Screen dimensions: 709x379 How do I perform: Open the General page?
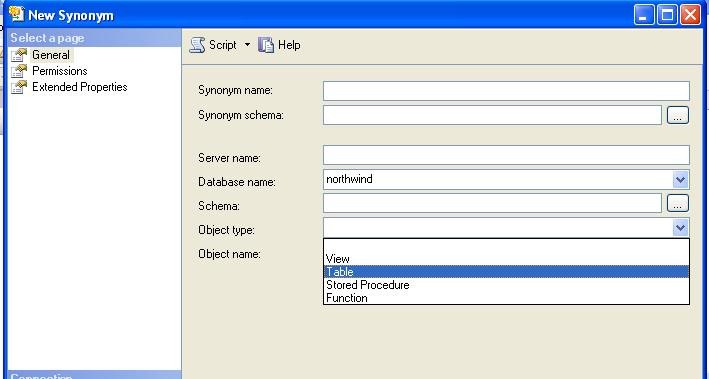[51, 55]
